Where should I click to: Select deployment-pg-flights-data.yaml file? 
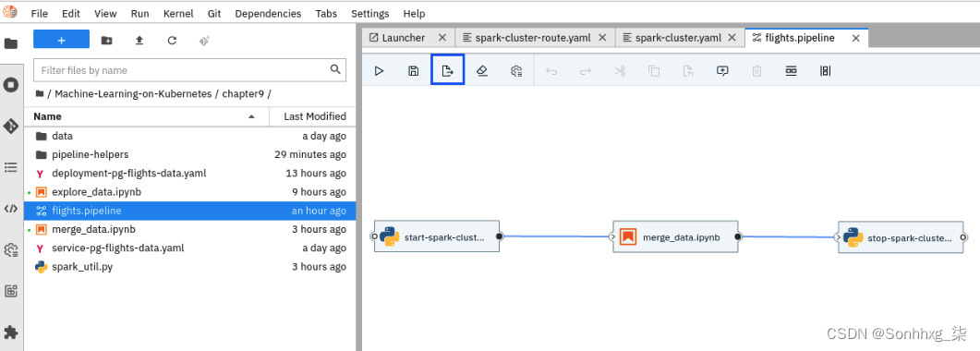pos(190,173)
